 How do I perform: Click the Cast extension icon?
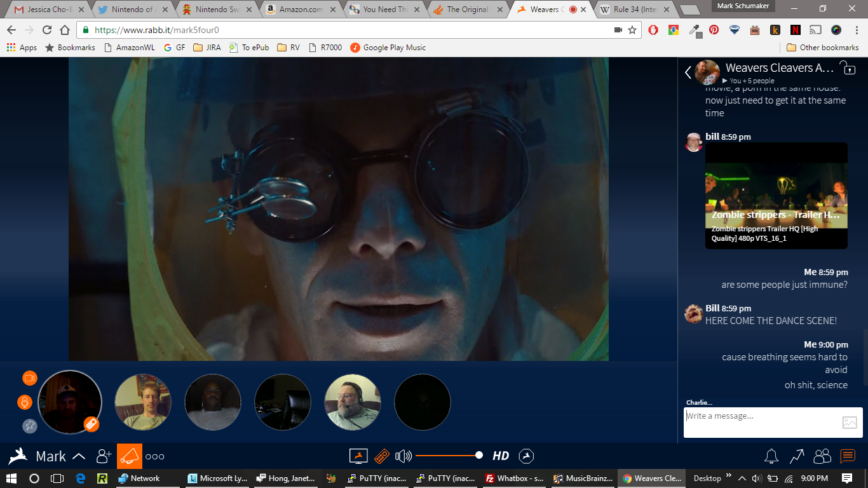(815, 30)
